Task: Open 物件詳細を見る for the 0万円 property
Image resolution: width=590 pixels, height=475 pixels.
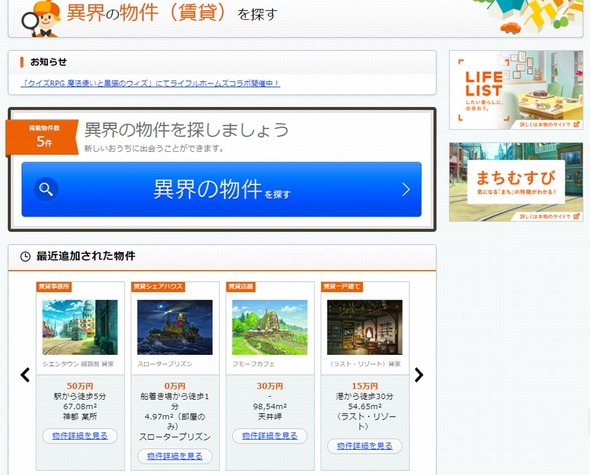Action: tap(175, 456)
